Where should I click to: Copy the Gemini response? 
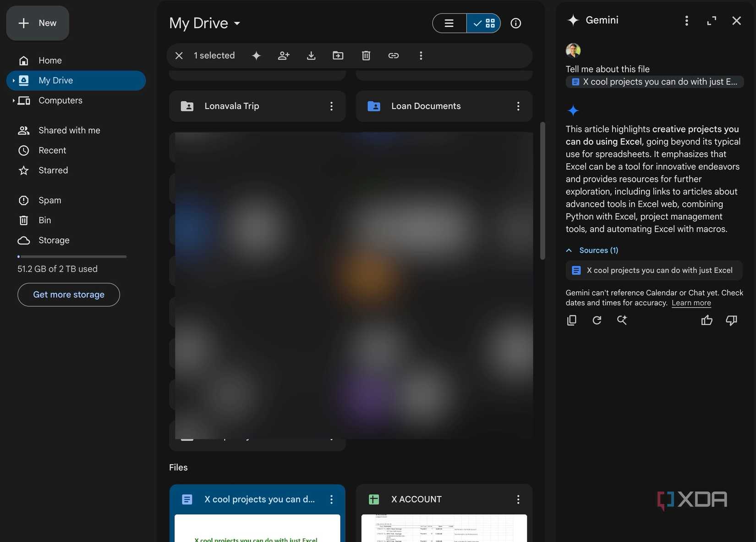(572, 320)
